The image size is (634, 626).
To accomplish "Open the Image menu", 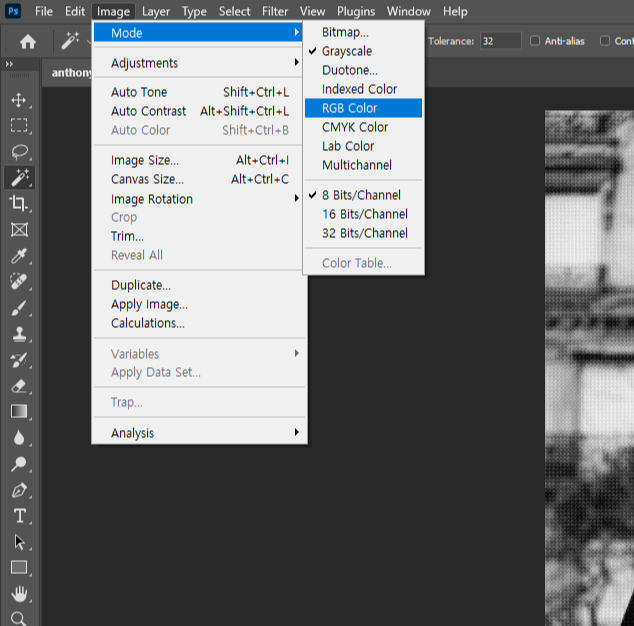I will tap(113, 11).
